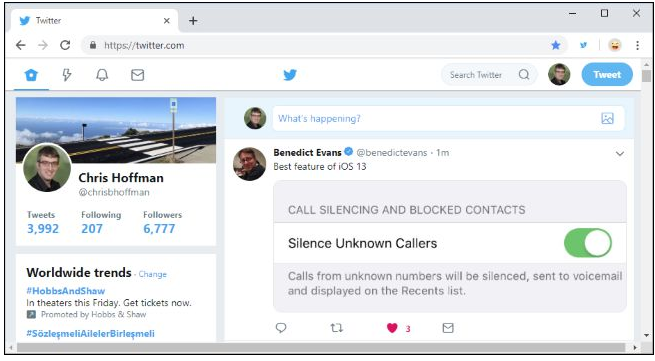Open profile menu avatar beside Tweet button

pos(559,74)
